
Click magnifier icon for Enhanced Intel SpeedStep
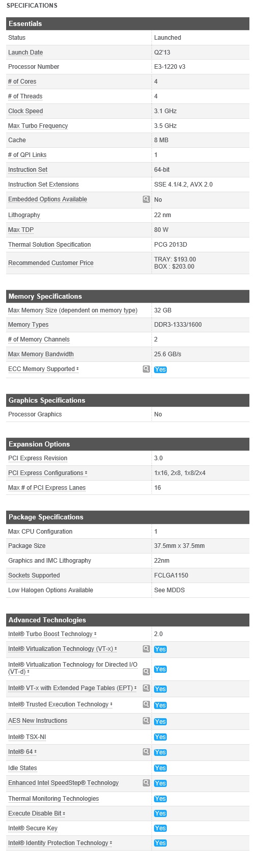point(146,783)
